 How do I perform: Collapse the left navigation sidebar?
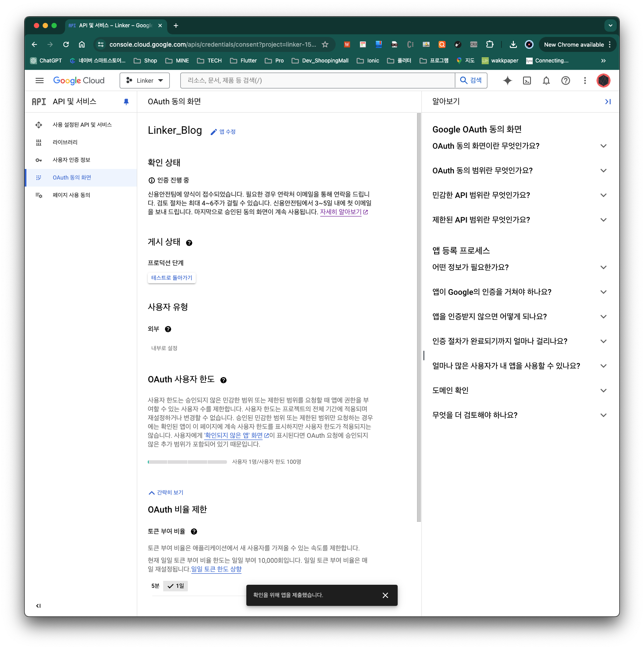(38, 606)
